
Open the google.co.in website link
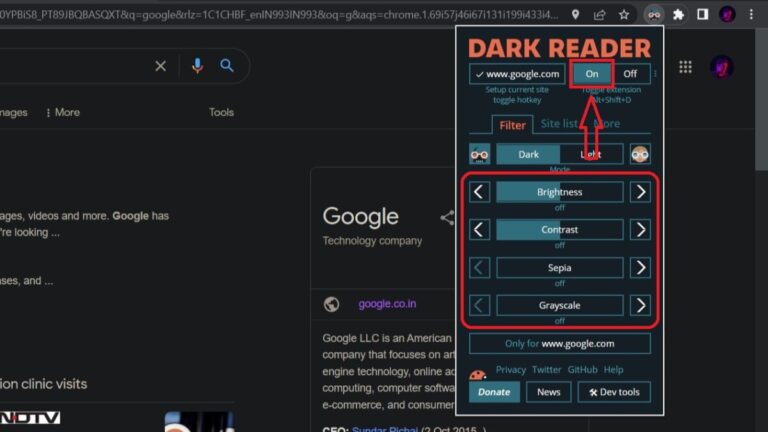pyautogui.click(x=387, y=304)
